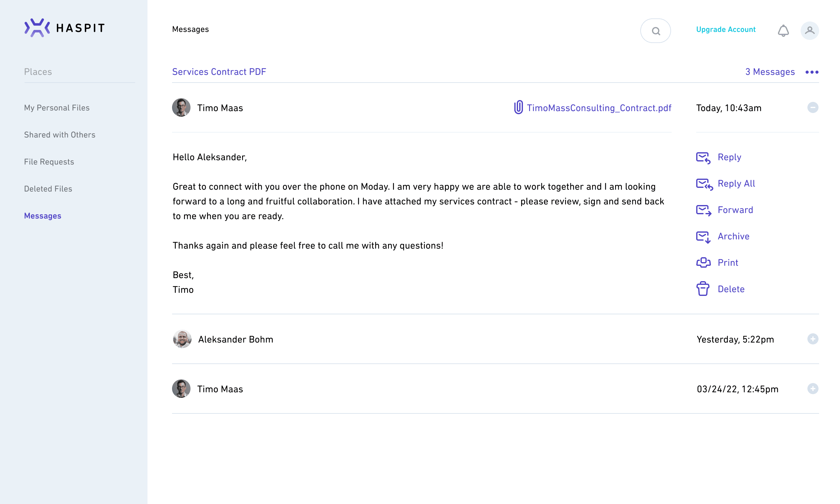
Task: Open user profile avatar icon
Action: [809, 31]
